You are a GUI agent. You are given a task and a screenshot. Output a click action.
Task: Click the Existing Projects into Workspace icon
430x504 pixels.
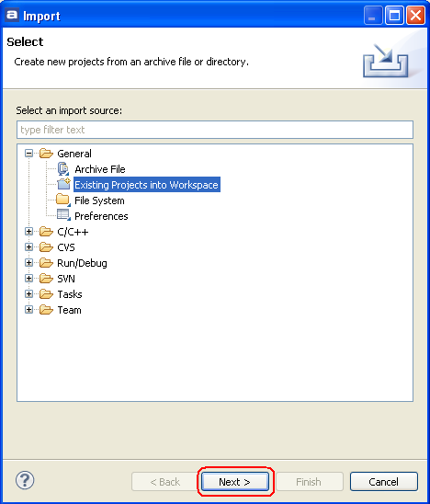coord(63,184)
